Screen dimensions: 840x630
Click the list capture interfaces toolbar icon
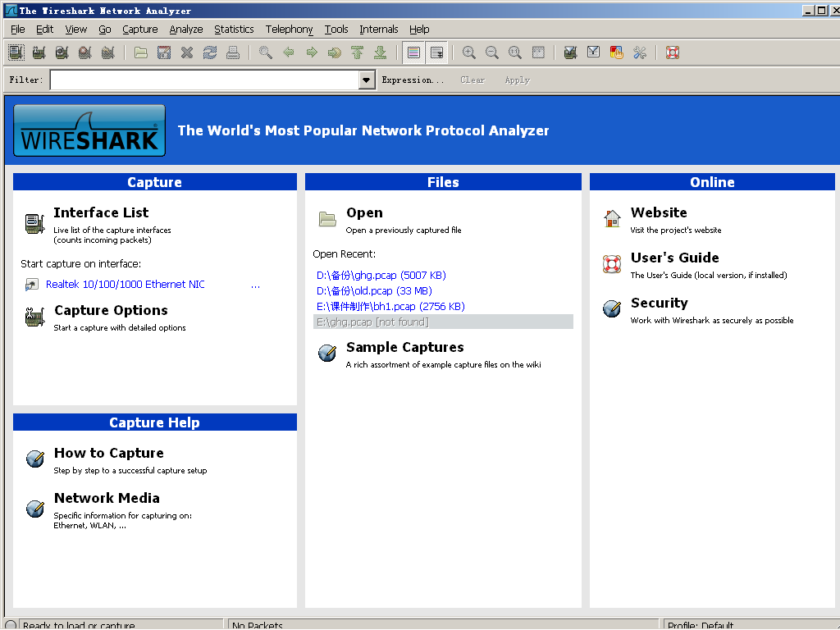16,52
